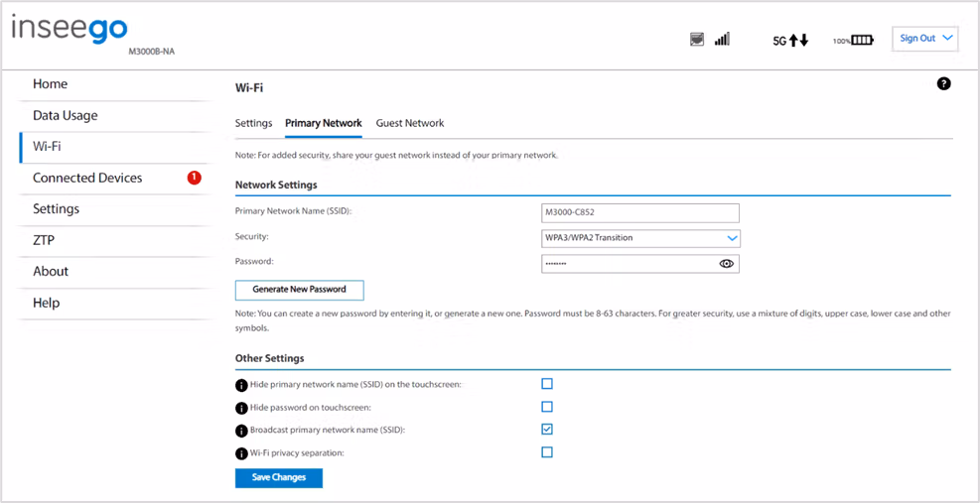
Task: Click the Save Changes button
Action: (279, 477)
